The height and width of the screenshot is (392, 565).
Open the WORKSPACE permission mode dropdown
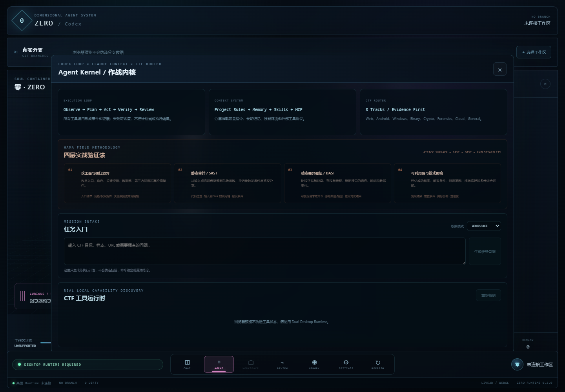click(484, 226)
